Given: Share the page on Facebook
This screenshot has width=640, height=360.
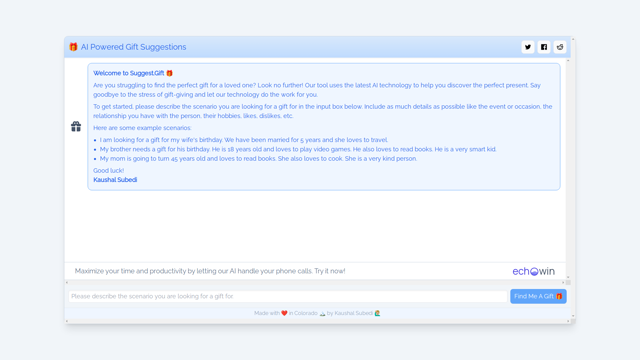Looking at the screenshot, I should coord(544,47).
